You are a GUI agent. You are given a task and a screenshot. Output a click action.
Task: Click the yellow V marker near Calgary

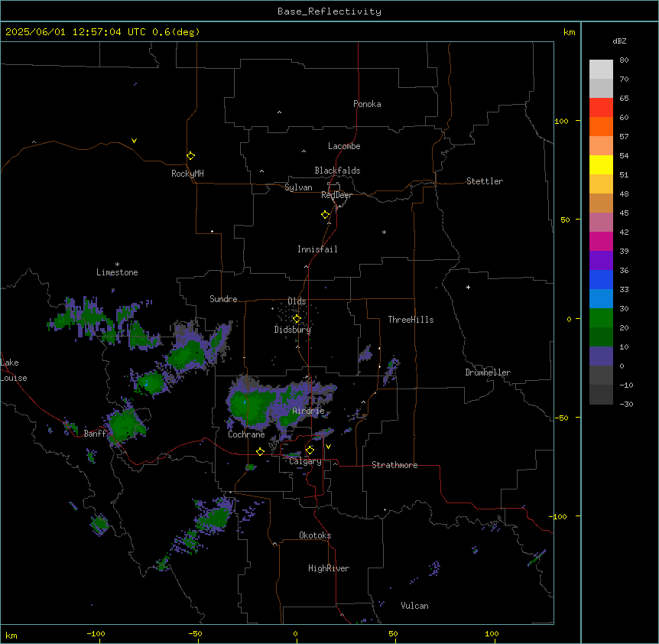click(x=328, y=447)
